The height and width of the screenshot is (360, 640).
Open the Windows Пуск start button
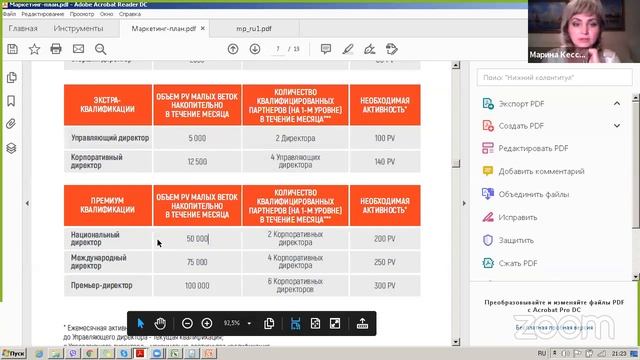click(13, 353)
